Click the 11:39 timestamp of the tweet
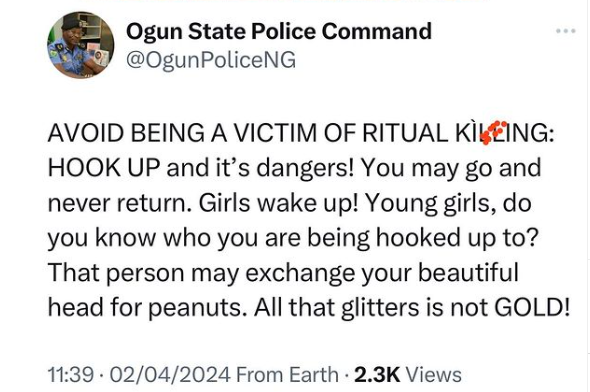Image resolution: width=590 pixels, height=392 pixels. point(70,375)
